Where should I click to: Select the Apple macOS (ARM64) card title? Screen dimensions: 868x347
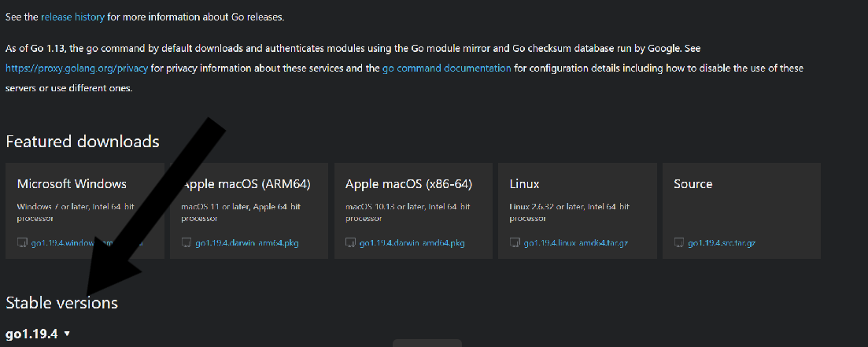point(246,184)
